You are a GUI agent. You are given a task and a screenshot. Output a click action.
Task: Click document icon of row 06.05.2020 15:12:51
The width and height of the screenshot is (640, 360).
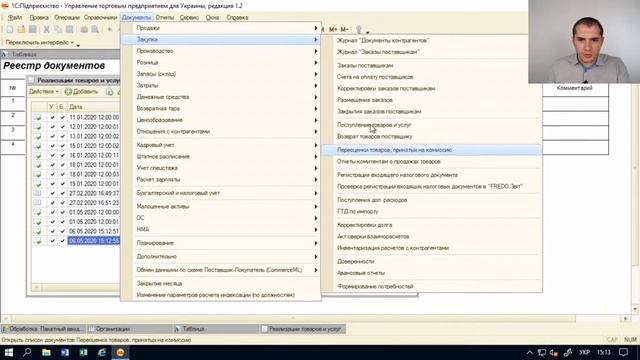click(x=38, y=231)
